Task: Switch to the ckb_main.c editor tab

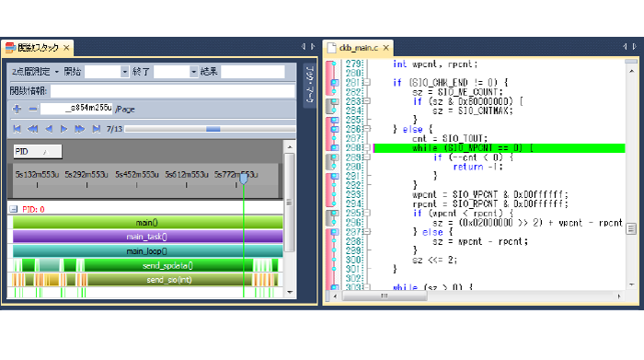Action: tap(358, 48)
